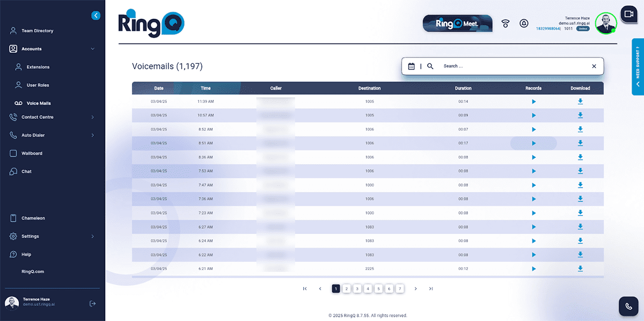Viewport: 644px width, 321px height.
Task: Go to Wallboard in sidebar
Action: click(x=32, y=154)
